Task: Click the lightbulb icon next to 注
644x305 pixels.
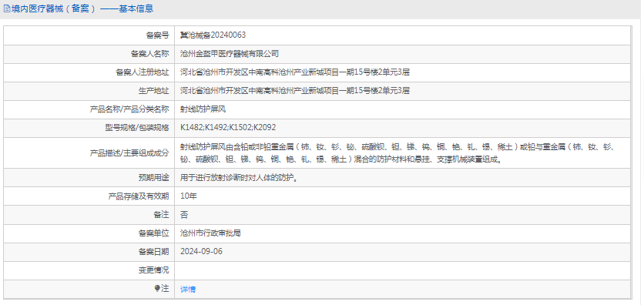Action: 156,289
